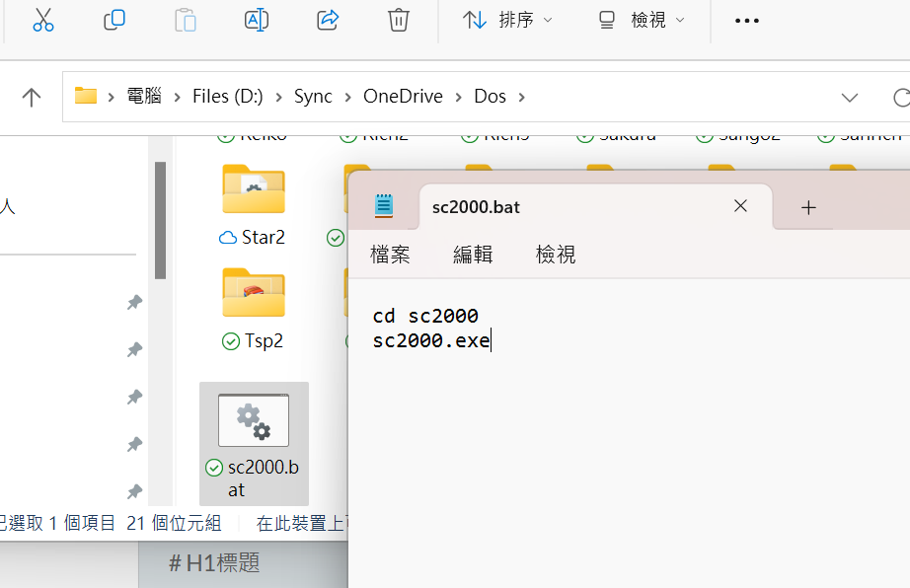Open the 檢視 view dropdown in Explorer toolbar

coord(642,21)
